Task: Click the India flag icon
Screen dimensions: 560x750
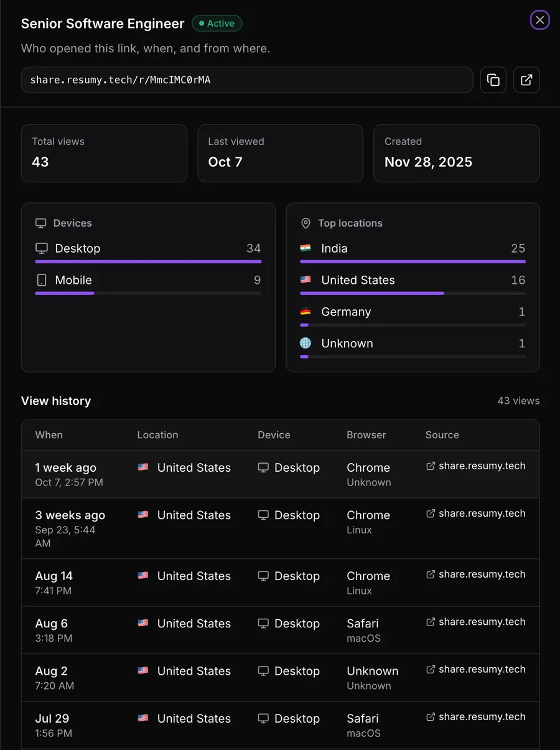Action: pyautogui.click(x=306, y=248)
